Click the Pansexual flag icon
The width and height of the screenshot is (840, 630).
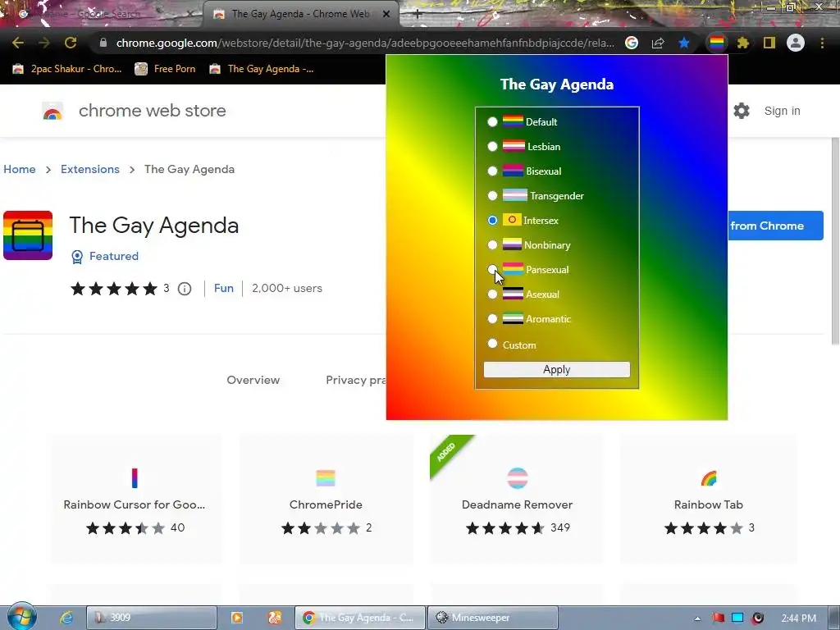(513, 269)
